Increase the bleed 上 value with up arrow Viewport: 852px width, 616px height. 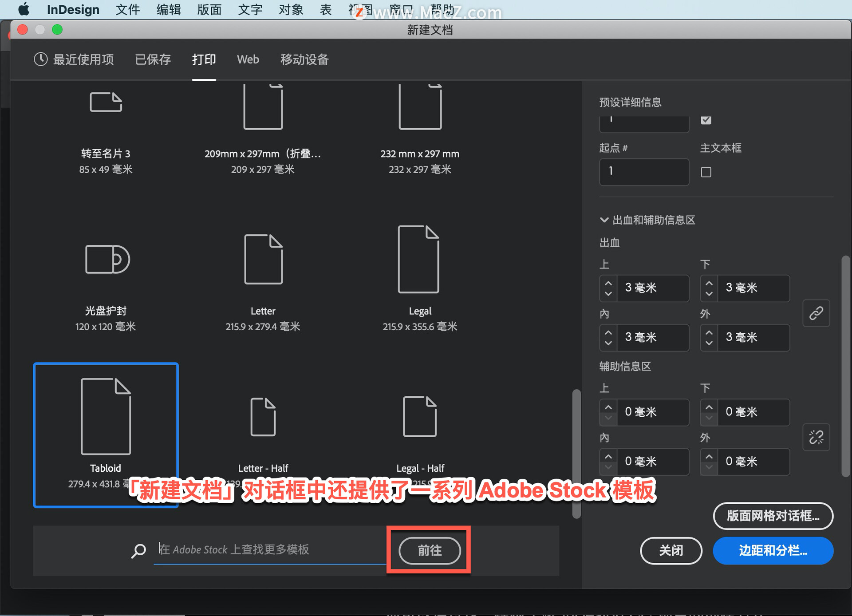click(608, 283)
